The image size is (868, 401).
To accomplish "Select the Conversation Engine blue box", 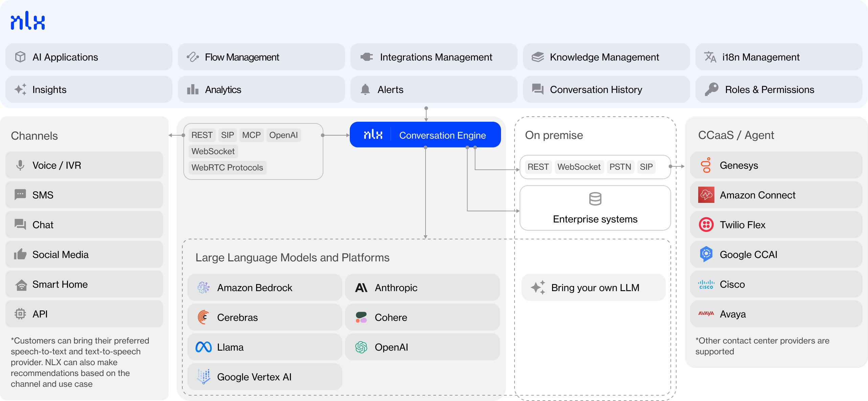I will coord(425,135).
